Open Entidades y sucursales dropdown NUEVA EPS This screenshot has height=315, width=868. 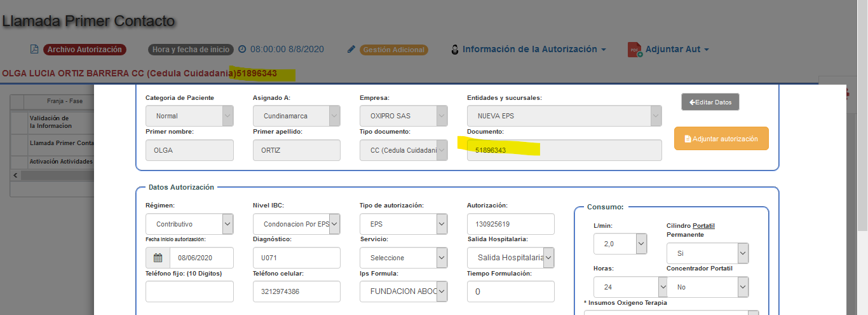(564, 116)
